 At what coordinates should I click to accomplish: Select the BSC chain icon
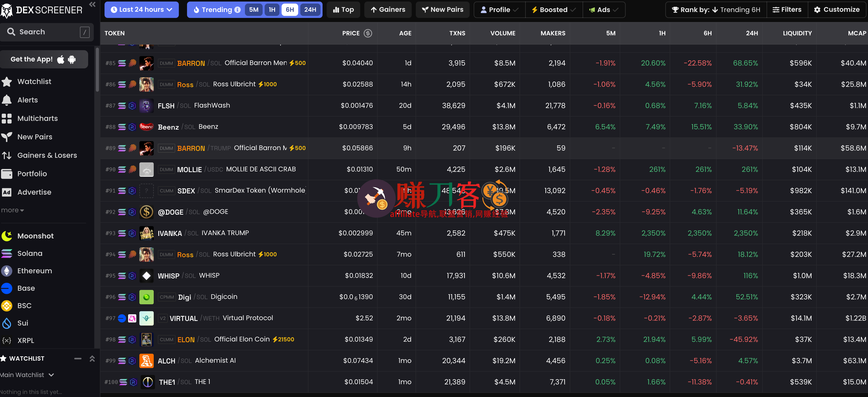pyautogui.click(x=7, y=306)
